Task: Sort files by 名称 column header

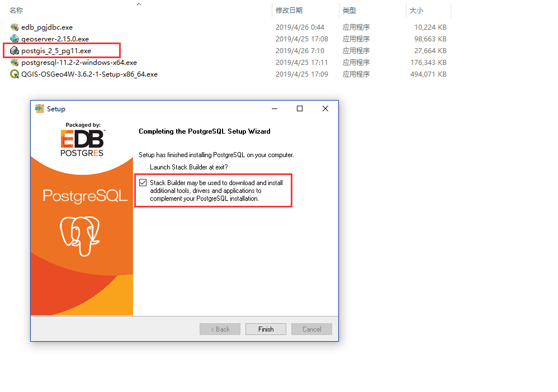Action: pos(16,11)
